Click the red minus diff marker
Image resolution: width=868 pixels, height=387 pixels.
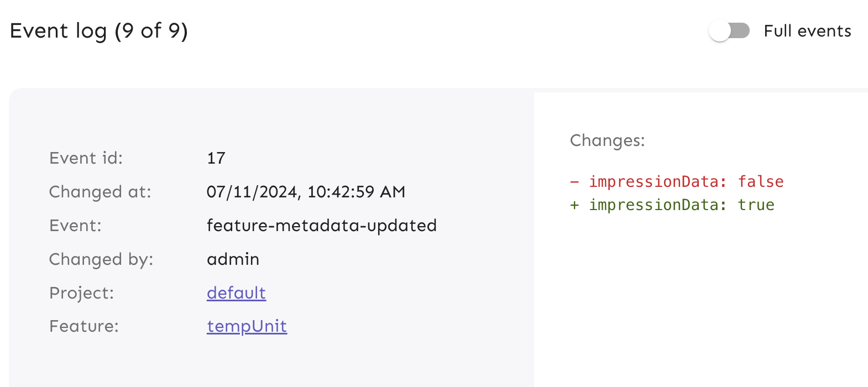click(x=575, y=182)
